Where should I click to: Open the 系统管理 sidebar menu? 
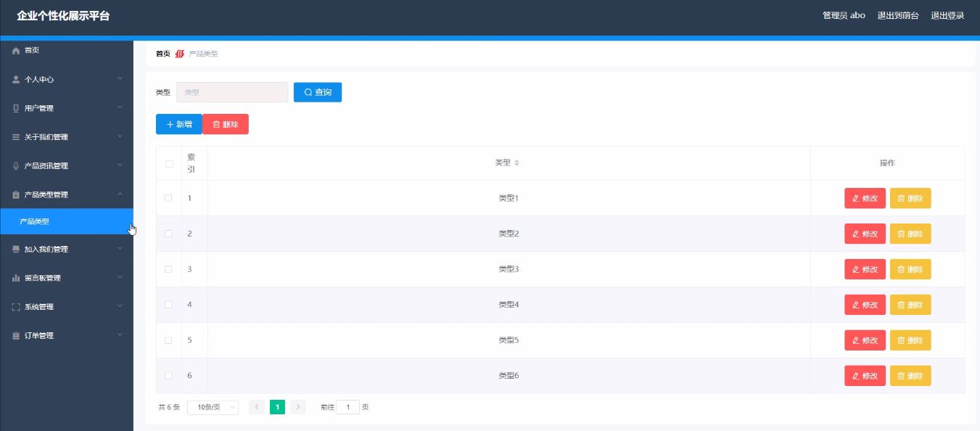[x=67, y=307]
